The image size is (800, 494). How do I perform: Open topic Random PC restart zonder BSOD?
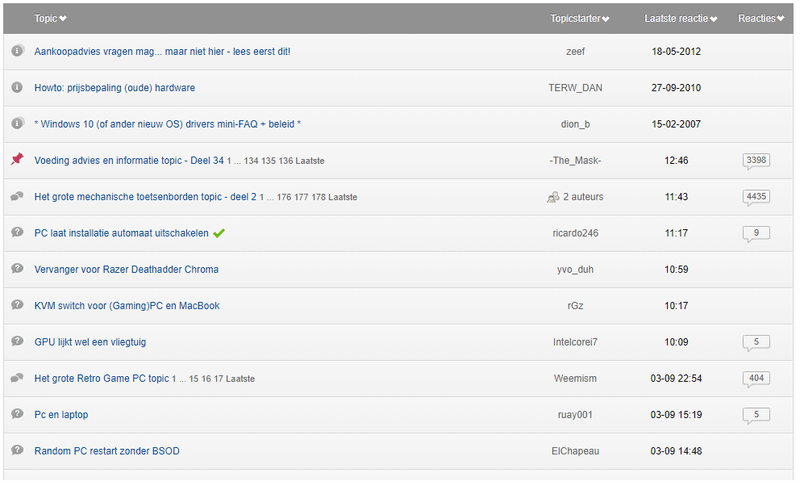pos(107,451)
